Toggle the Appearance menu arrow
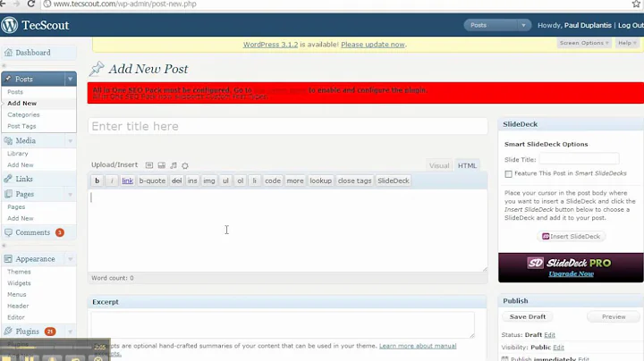This screenshot has width=644, height=361. click(x=71, y=259)
